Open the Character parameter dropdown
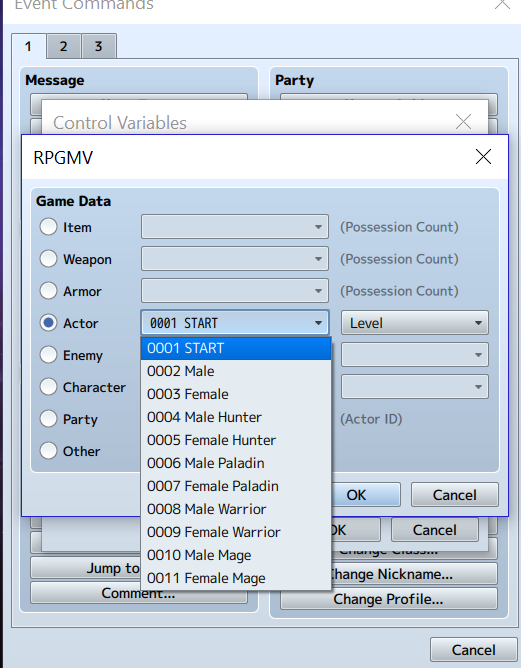Screen dimensions: 521x668 (x=414, y=386)
